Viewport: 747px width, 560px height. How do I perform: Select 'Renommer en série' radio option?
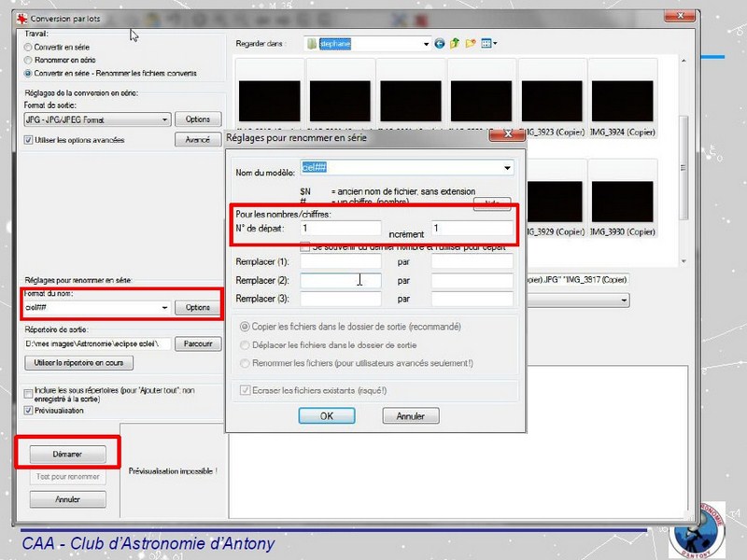point(29,60)
